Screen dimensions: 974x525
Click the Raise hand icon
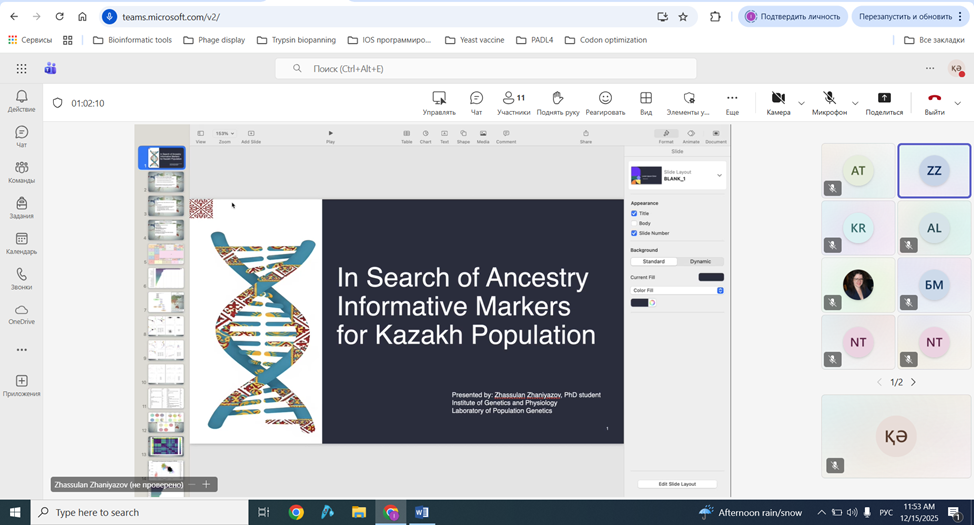[558, 98]
